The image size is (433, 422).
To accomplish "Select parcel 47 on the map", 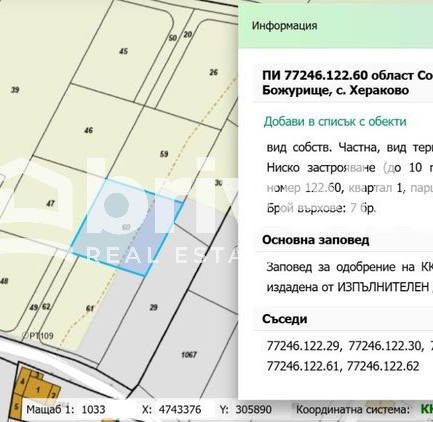I will point(50,203).
